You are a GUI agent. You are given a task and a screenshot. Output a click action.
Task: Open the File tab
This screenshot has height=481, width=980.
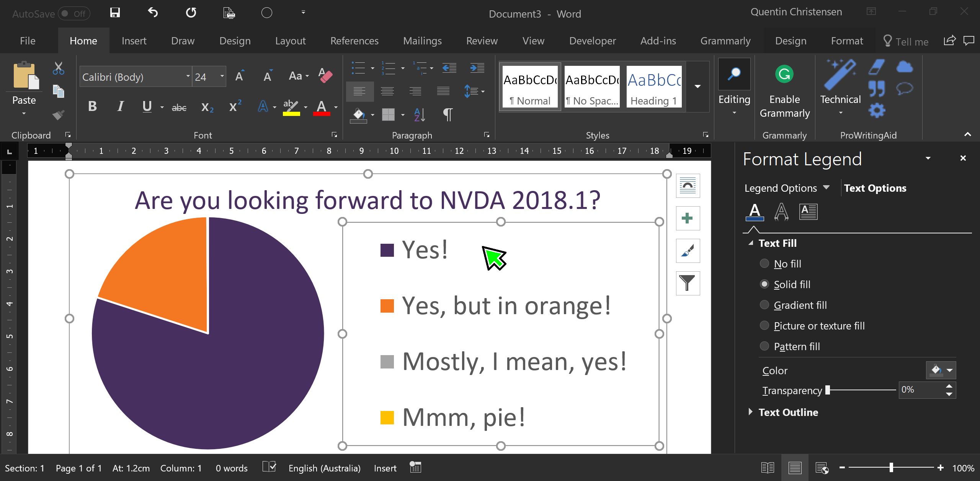28,41
